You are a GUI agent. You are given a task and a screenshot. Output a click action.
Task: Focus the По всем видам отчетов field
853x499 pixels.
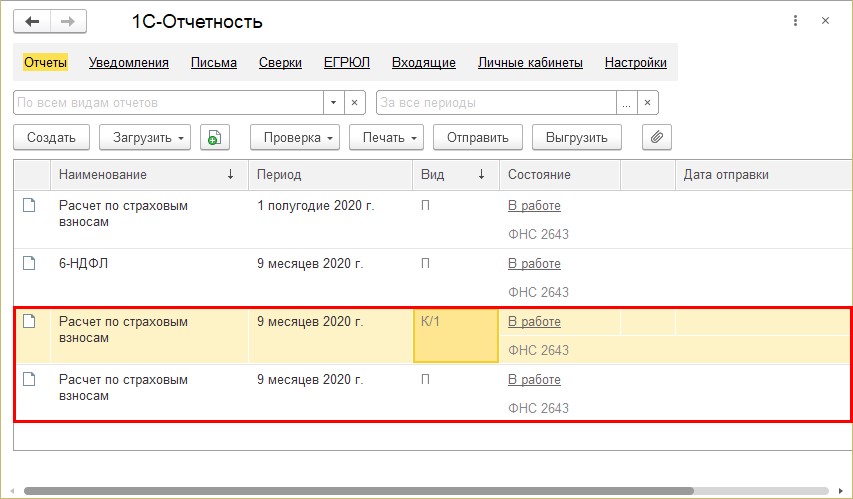point(168,102)
